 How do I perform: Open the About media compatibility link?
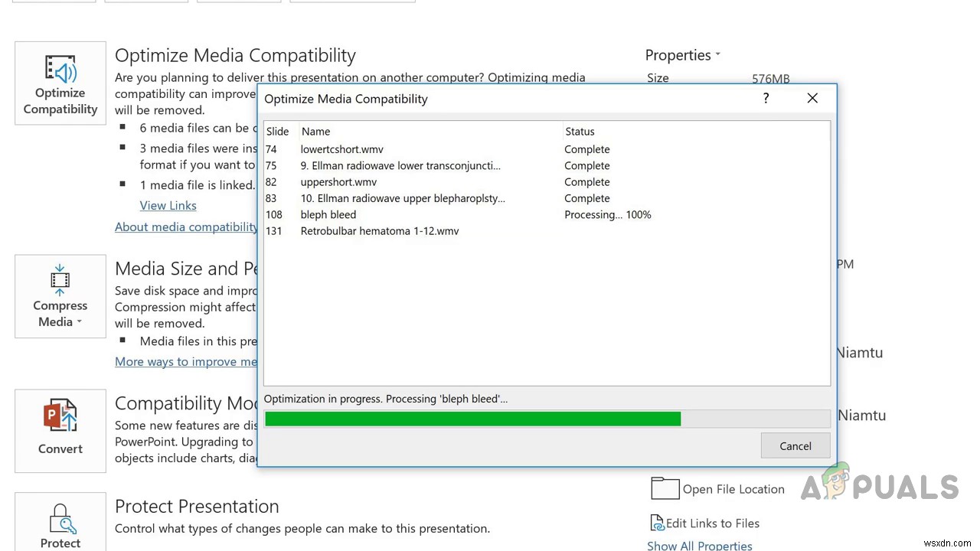[186, 227]
